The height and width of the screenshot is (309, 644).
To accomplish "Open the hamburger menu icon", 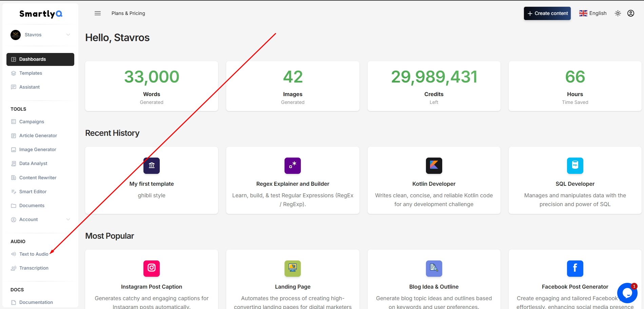I will (x=98, y=13).
